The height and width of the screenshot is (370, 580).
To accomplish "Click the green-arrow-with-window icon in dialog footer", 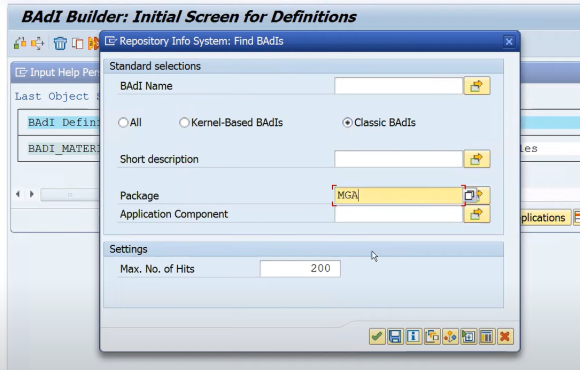I will [468, 337].
